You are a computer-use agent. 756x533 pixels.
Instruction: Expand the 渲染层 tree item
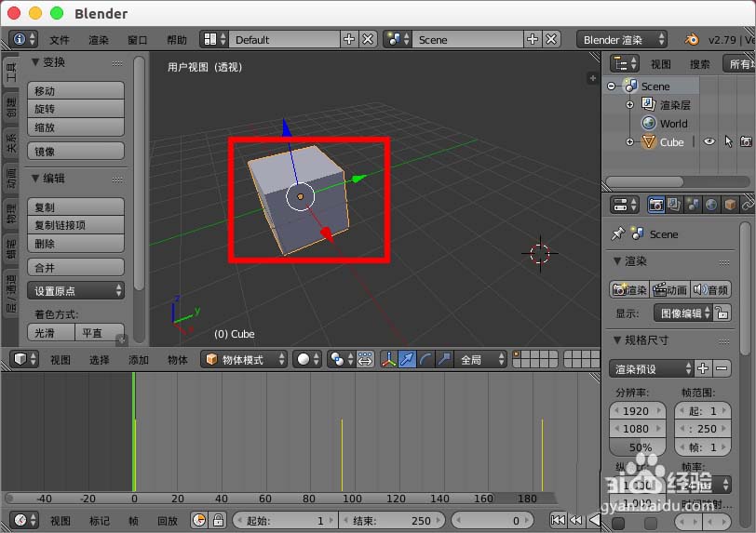click(629, 104)
